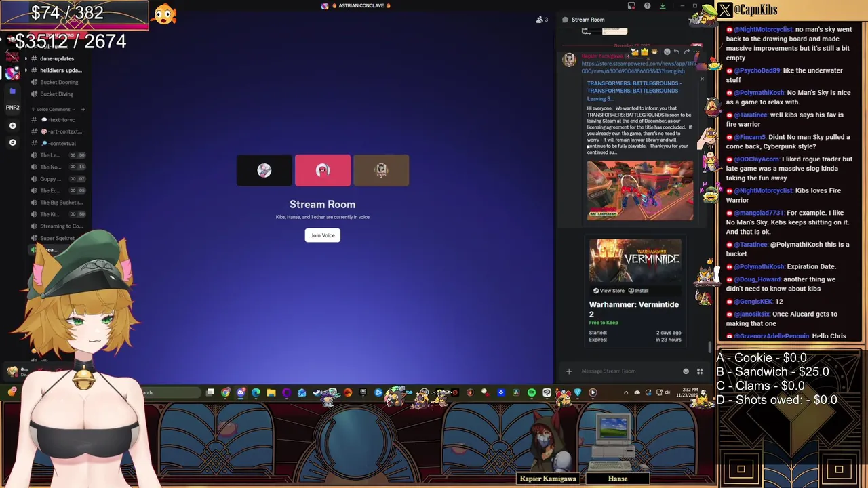Screen dimensions: 868x488
Task: Open more options on the message
Action: [x=696, y=52]
